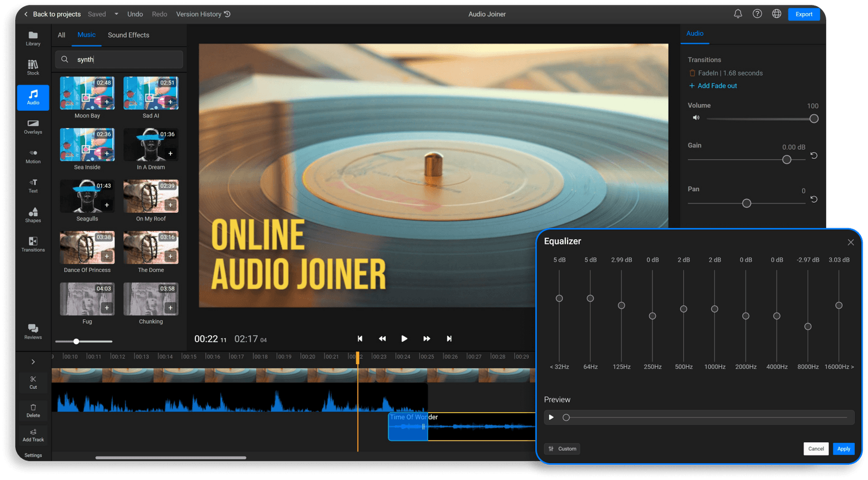Click the Export button
The width and height of the screenshot is (868, 480).
coord(804,14)
